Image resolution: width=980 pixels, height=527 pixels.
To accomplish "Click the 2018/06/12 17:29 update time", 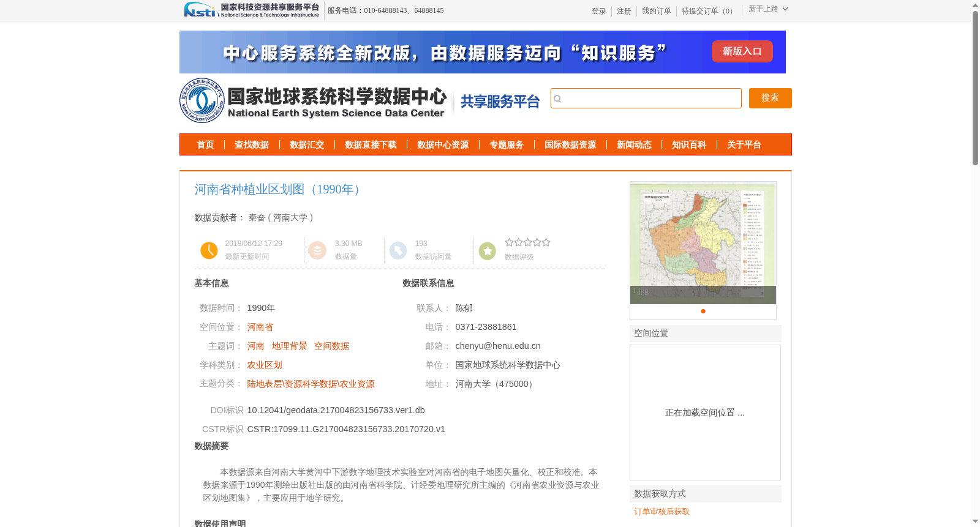I will pyautogui.click(x=254, y=244).
